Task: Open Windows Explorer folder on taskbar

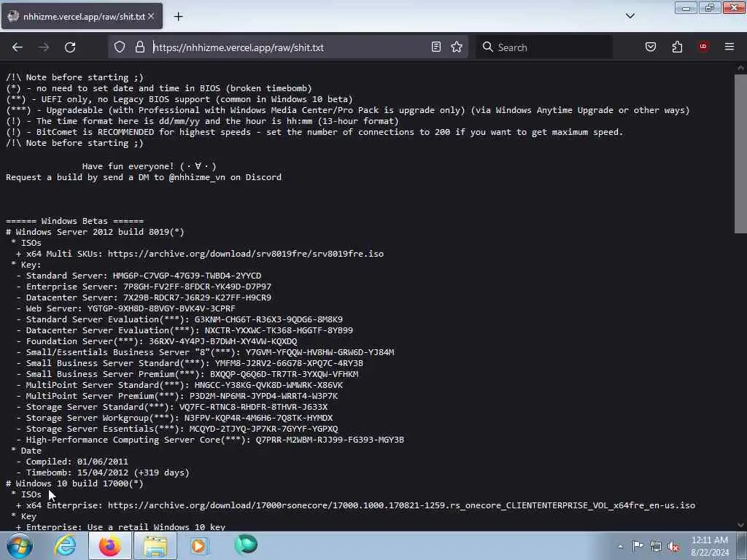Action: click(x=155, y=545)
